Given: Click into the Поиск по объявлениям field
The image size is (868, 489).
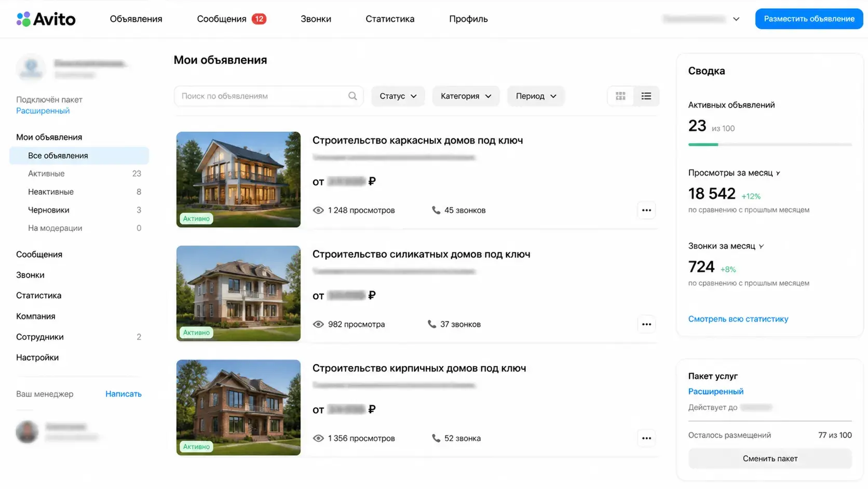Looking at the screenshot, I should point(268,96).
